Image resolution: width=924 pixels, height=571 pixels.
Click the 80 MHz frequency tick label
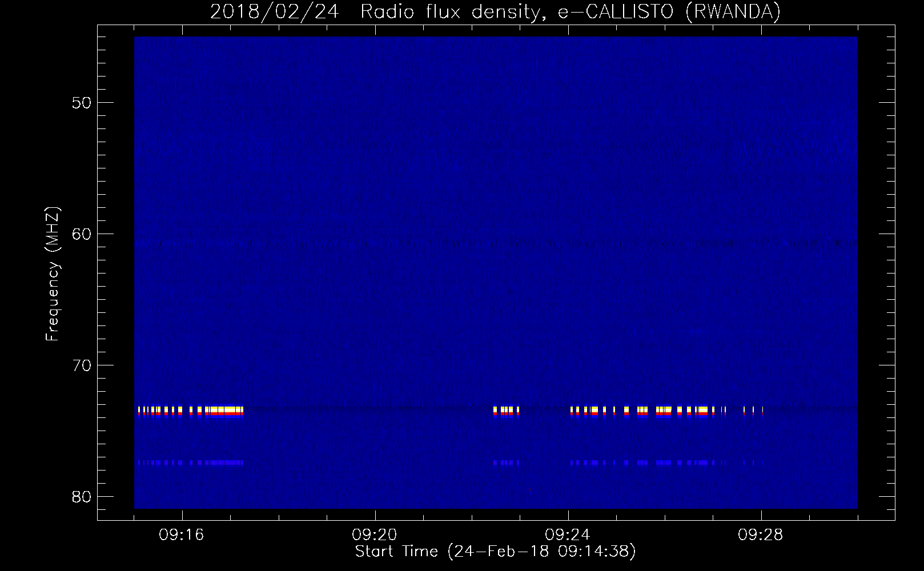pos(81,496)
